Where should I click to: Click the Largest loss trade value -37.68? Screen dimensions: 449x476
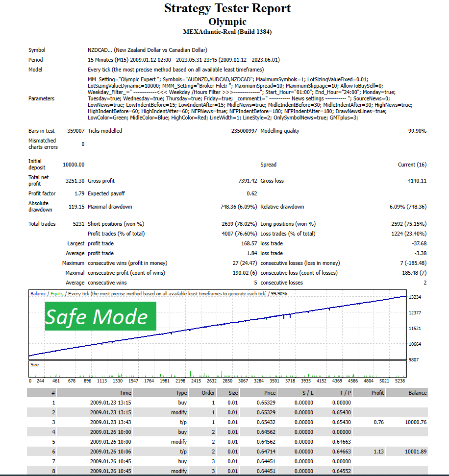coord(420,243)
